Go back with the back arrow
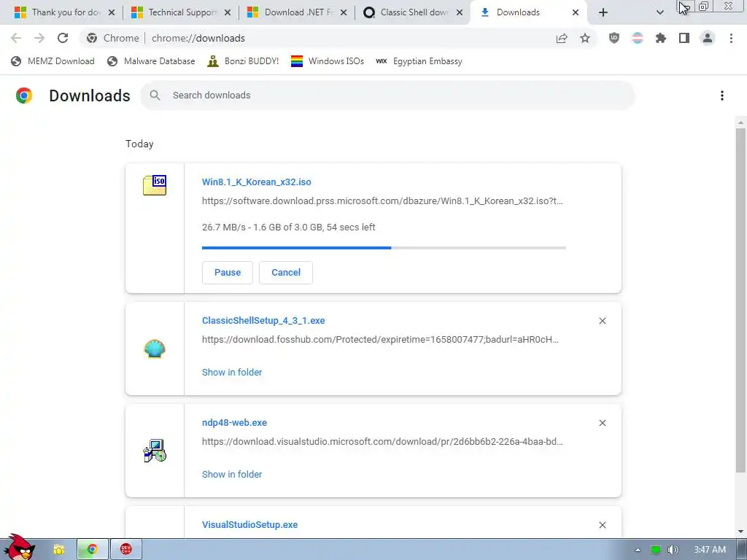Screen dimensions: 747x560 click(16, 38)
